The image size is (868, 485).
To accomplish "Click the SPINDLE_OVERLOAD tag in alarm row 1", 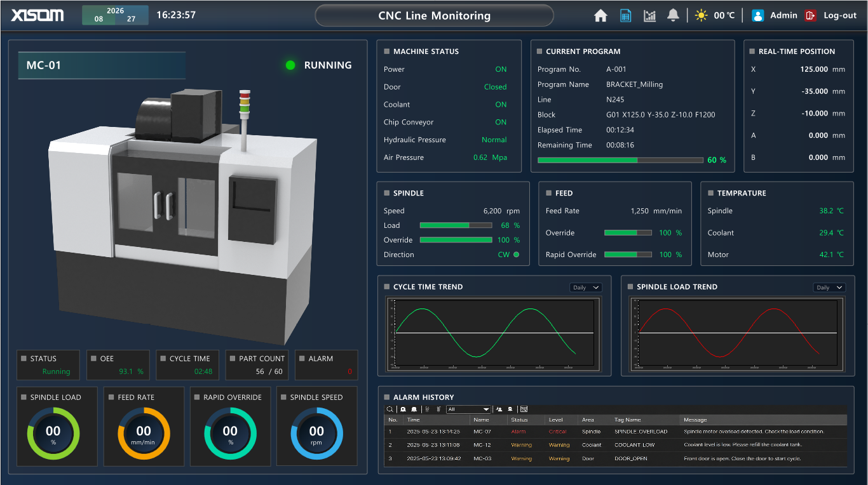I will click(x=641, y=432).
